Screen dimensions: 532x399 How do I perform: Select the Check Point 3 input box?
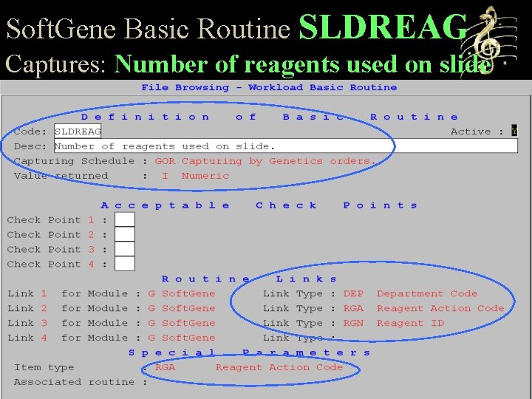pos(125,249)
